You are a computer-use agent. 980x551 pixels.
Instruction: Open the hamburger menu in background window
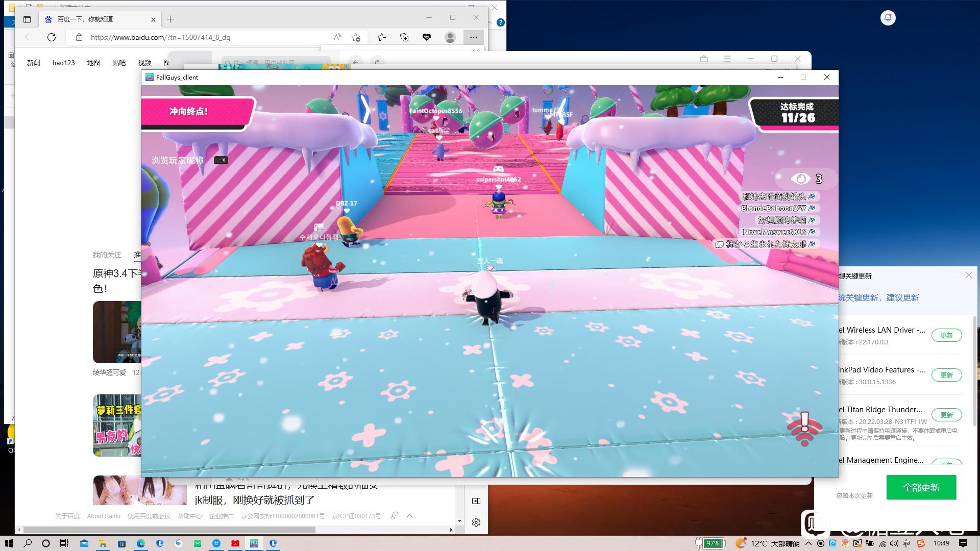[x=727, y=59]
